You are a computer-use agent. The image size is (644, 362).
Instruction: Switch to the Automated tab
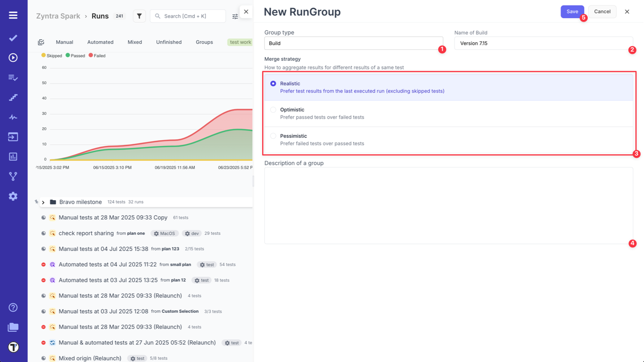point(100,42)
